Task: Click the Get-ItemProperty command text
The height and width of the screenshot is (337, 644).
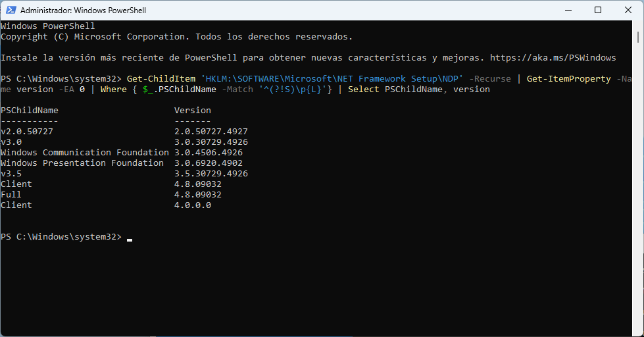Action: (x=569, y=79)
